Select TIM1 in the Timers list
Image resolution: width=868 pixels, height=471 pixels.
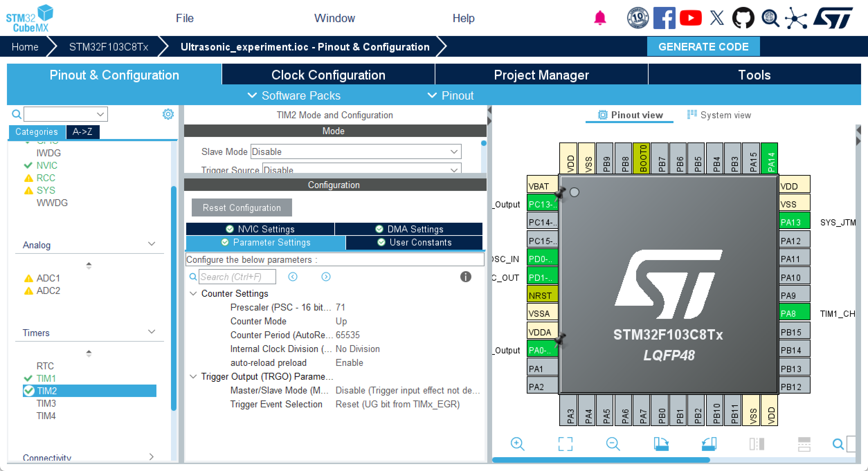(x=46, y=378)
